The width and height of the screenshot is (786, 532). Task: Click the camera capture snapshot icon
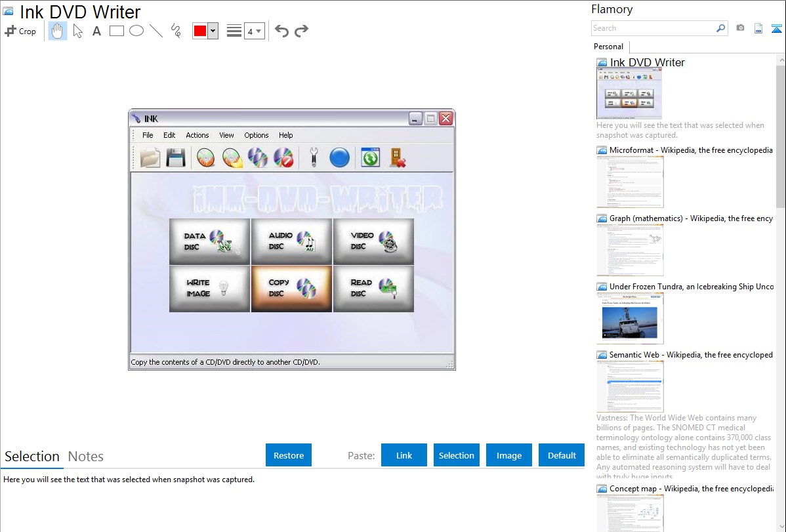740,28
